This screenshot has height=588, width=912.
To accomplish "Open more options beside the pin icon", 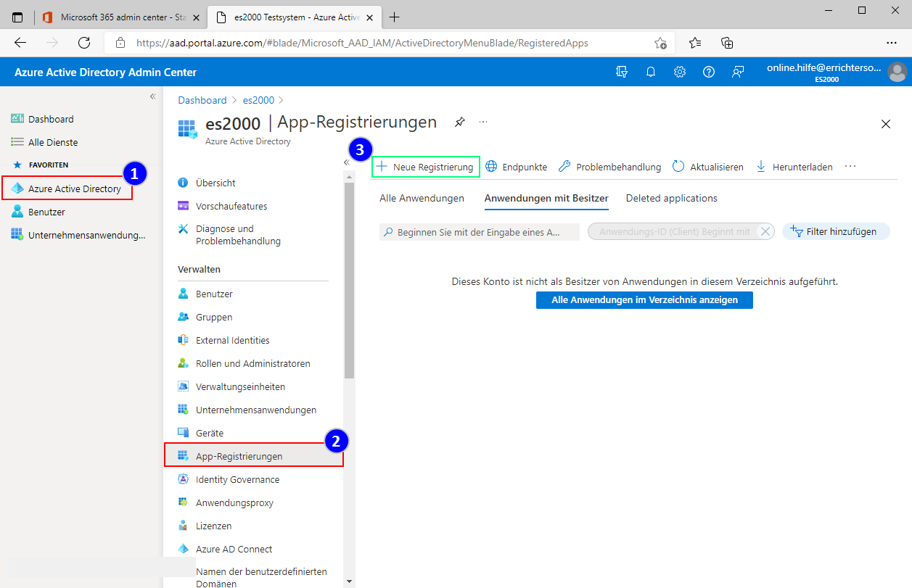I will 483,122.
